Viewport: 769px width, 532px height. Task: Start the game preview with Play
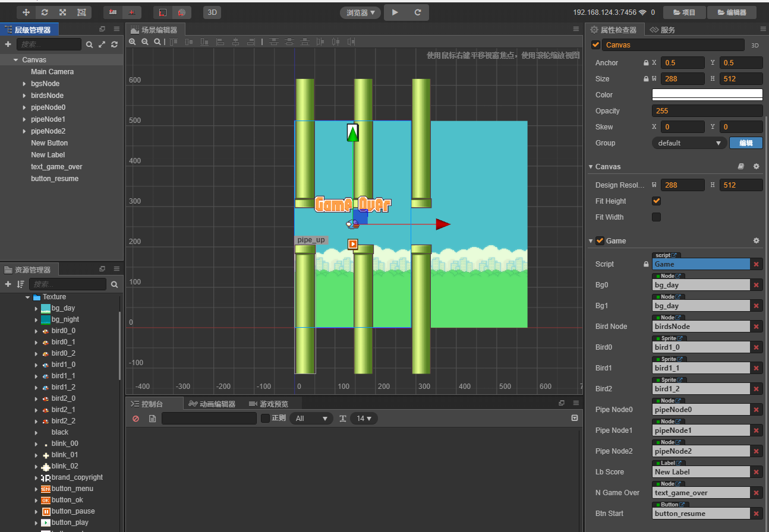click(395, 12)
